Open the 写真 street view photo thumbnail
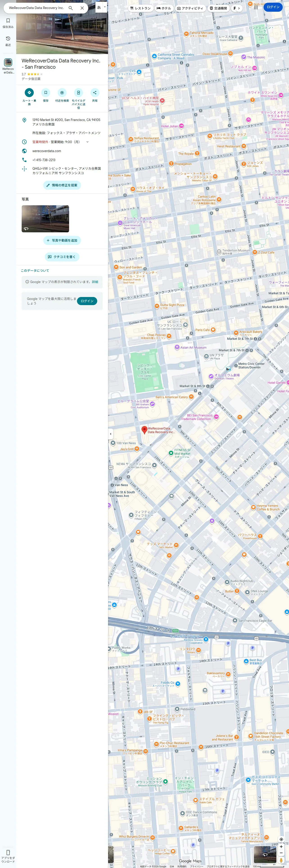This screenshot has width=289, height=868. pos(45,219)
